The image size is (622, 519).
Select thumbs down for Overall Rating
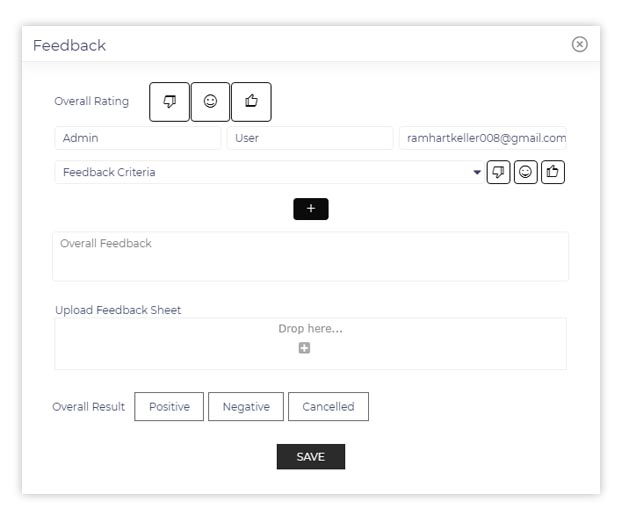point(169,102)
